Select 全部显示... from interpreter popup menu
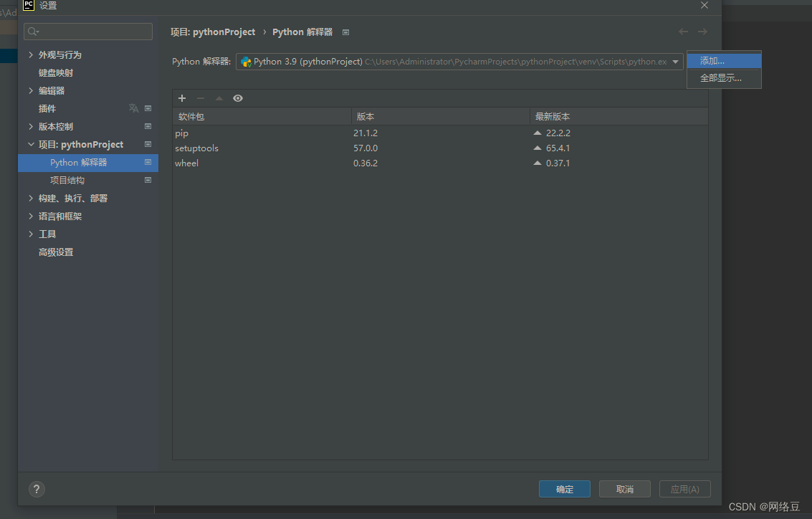Viewport: 812px width, 519px height. click(x=724, y=78)
